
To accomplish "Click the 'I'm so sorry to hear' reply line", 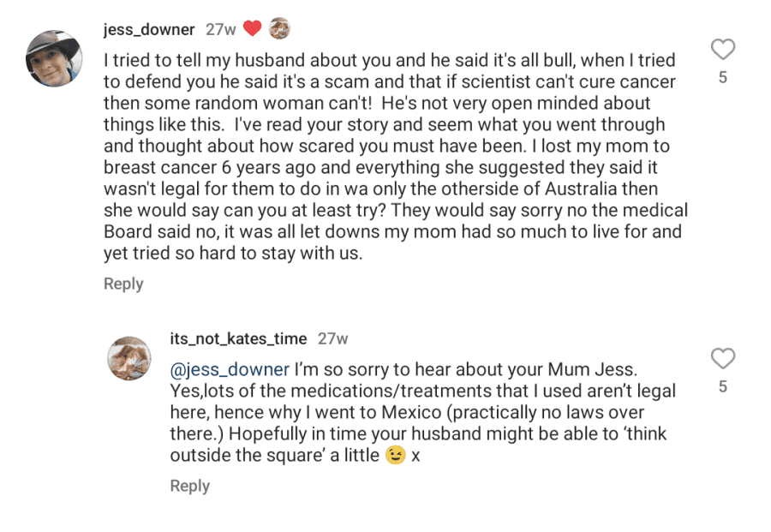I will point(403,369).
